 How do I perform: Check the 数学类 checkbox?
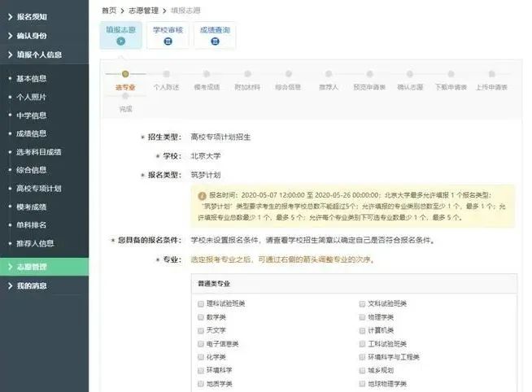point(201,317)
